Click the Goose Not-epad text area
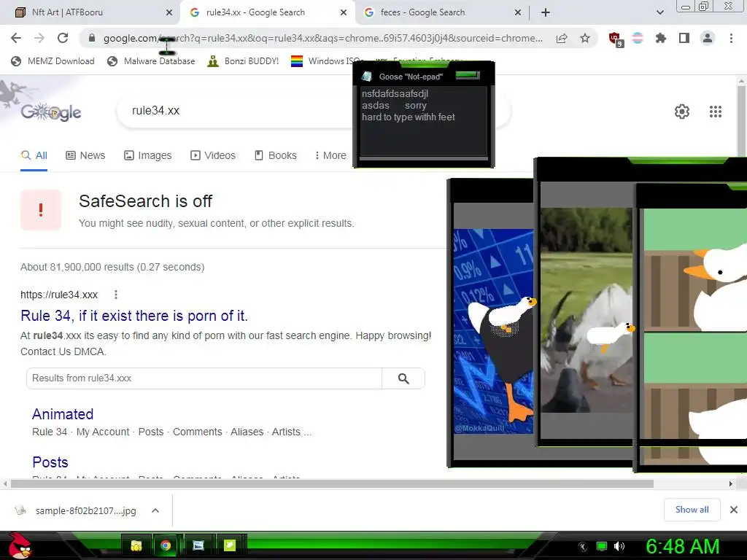The width and height of the screenshot is (747, 560). point(423,121)
